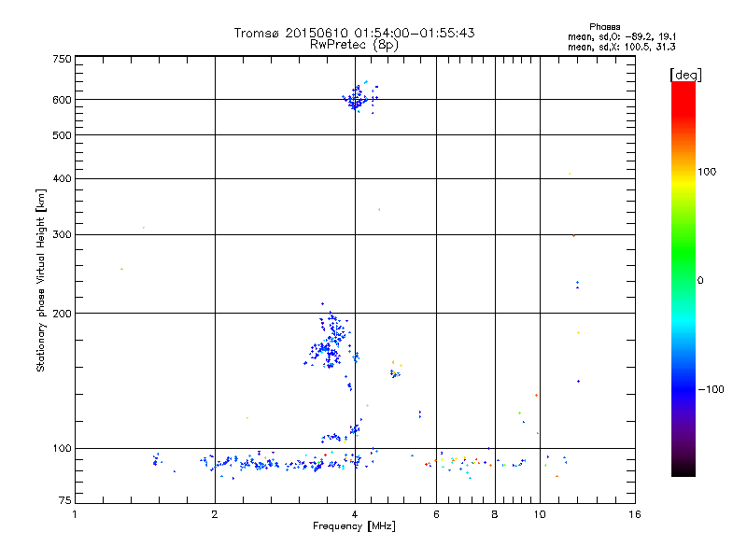Image resolution: width=747 pixels, height=560 pixels.
Task: Click the y-axis tick label '300'
Action: [x=62, y=234]
